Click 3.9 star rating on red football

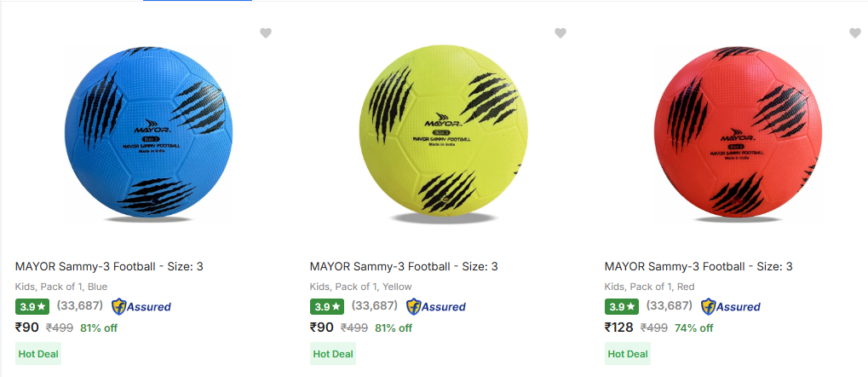pos(622,306)
